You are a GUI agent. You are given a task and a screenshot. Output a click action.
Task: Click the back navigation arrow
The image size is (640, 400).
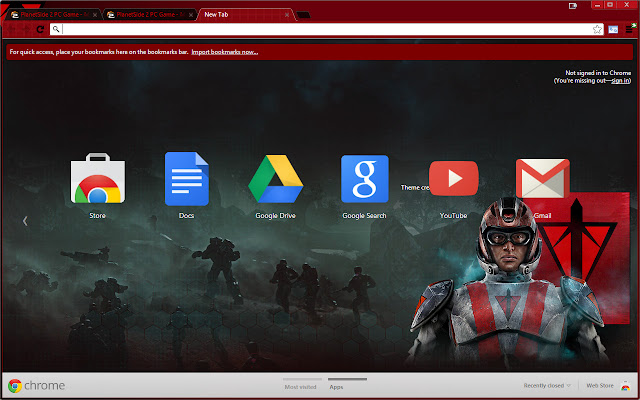point(12,29)
